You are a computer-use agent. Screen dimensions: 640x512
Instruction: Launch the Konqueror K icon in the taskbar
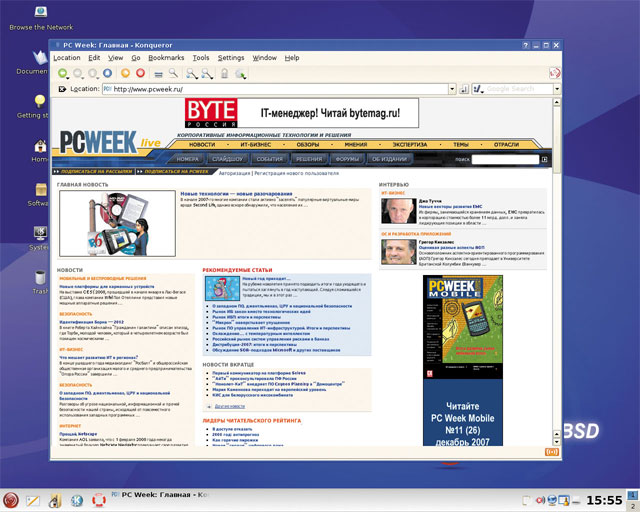(x=77, y=501)
